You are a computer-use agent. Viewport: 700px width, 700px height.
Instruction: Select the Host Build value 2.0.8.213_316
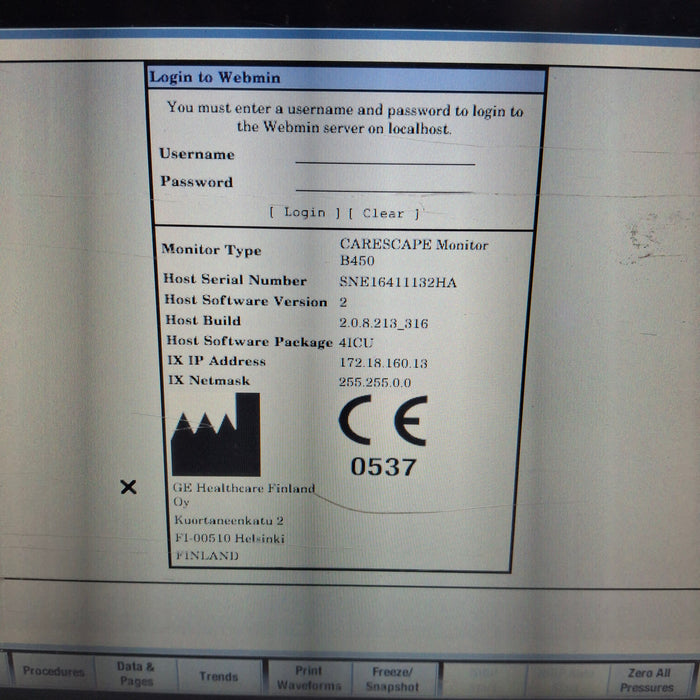click(x=383, y=323)
